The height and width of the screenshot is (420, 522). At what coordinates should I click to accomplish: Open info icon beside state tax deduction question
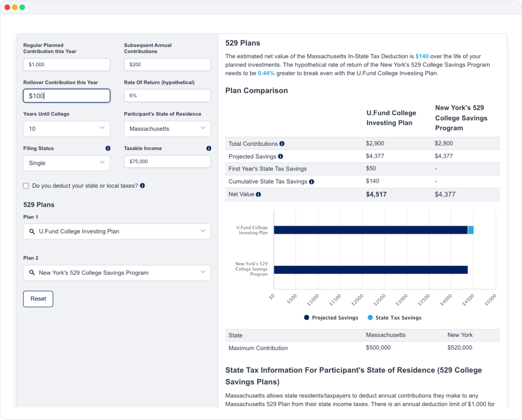pos(142,186)
